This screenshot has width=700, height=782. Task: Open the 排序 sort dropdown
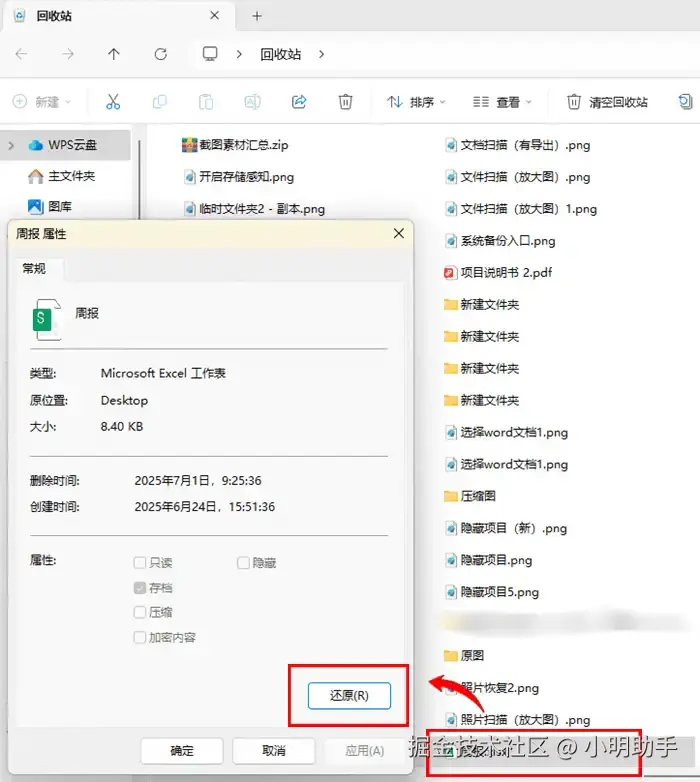pyautogui.click(x=416, y=102)
